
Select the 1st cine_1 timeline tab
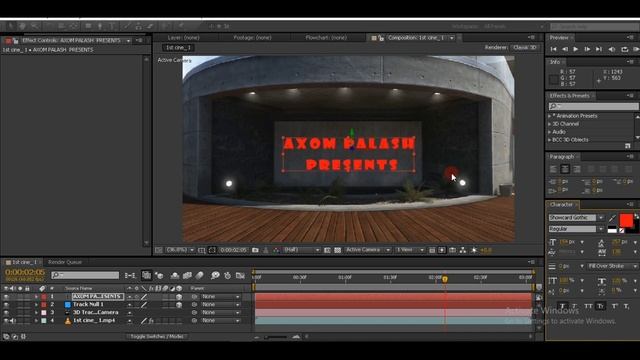click(21, 262)
